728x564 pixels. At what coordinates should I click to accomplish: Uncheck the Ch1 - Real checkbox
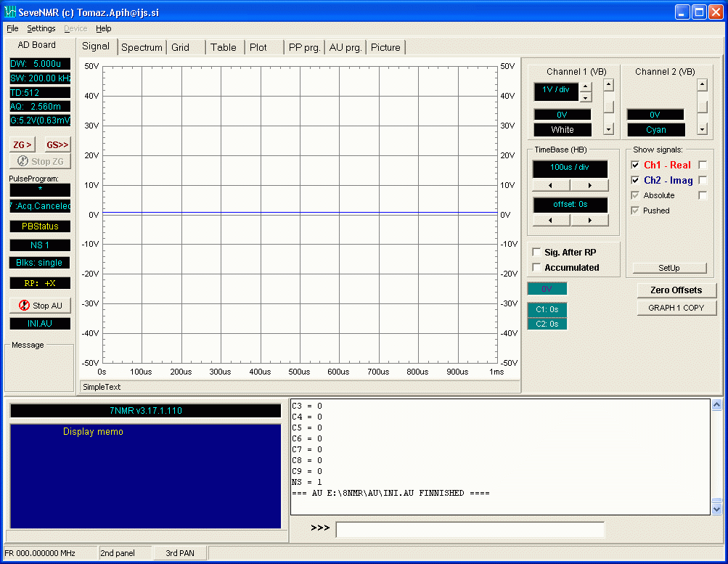(x=636, y=165)
